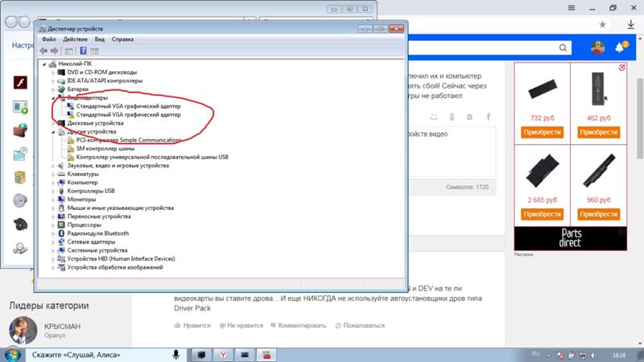
Task: Click Приобрести under the 462 руб item
Action: coord(598,132)
